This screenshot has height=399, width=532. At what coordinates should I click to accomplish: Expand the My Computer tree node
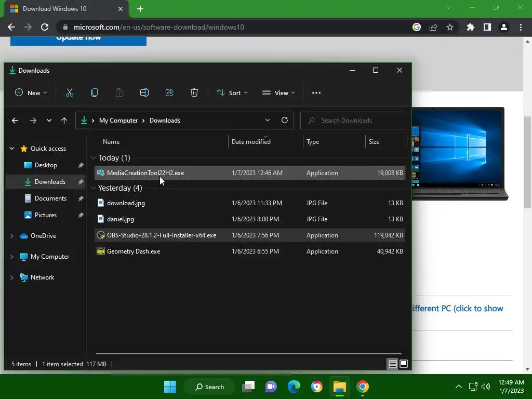click(x=12, y=257)
